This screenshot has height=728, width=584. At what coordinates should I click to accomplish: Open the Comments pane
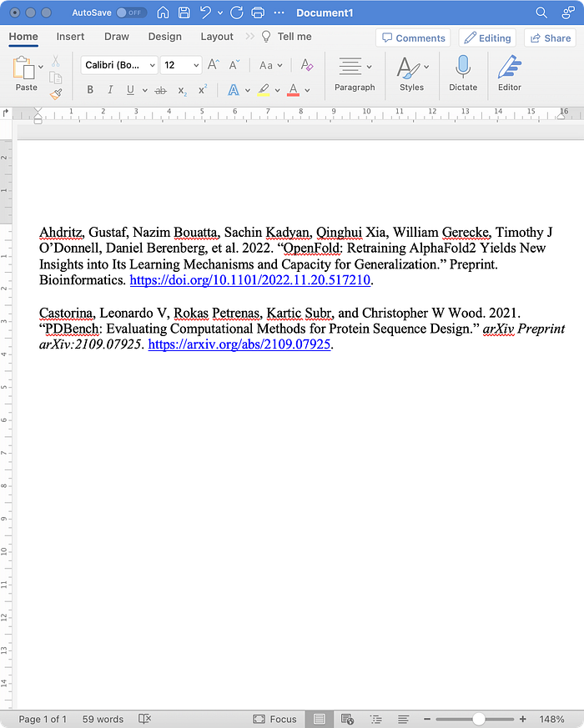tap(413, 38)
